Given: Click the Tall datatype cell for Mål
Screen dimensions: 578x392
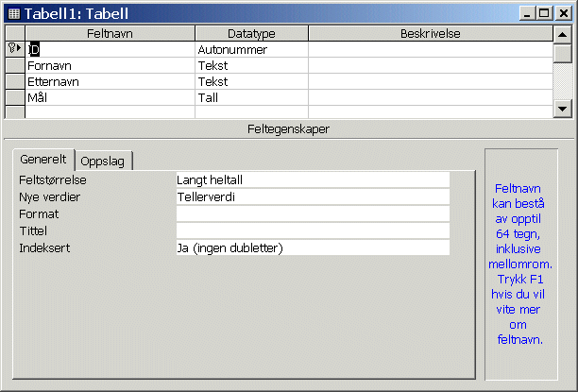Looking at the screenshot, I should tap(251, 97).
